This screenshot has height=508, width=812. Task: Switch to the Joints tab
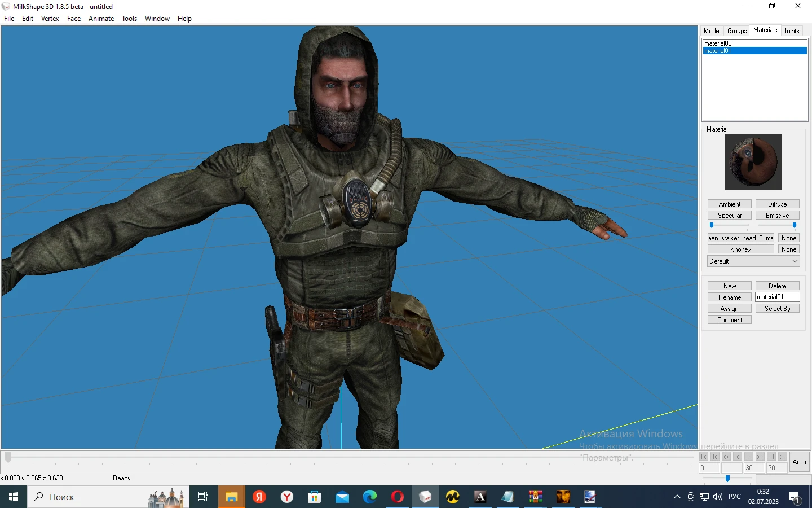[791, 30]
